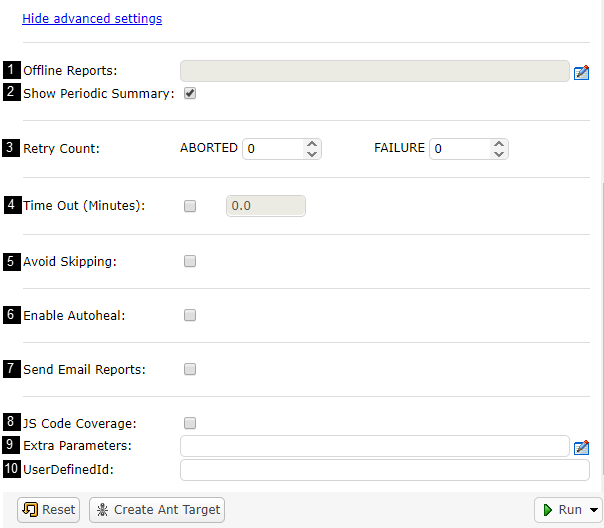Increase FAILURE retry count stepper
This screenshot has height=528, width=604.
click(x=500, y=143)
